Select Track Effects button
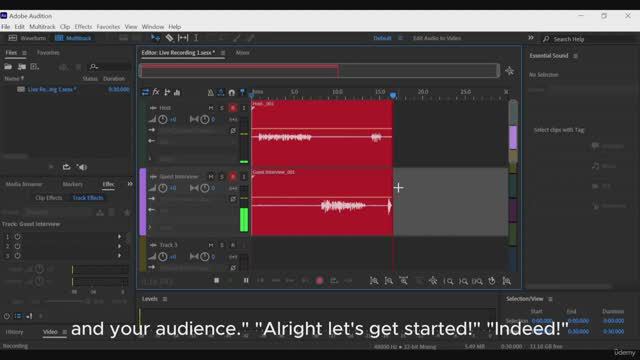 (x=88, y=198)
